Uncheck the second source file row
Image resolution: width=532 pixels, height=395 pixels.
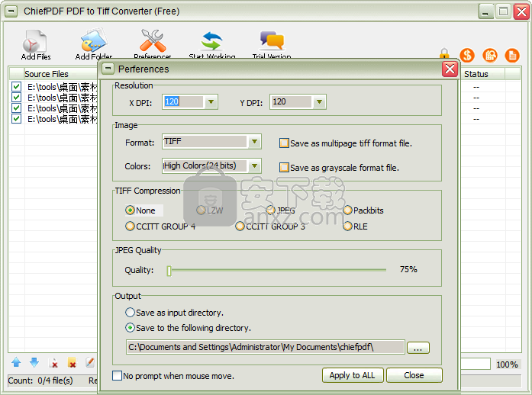tap(16, 98)
